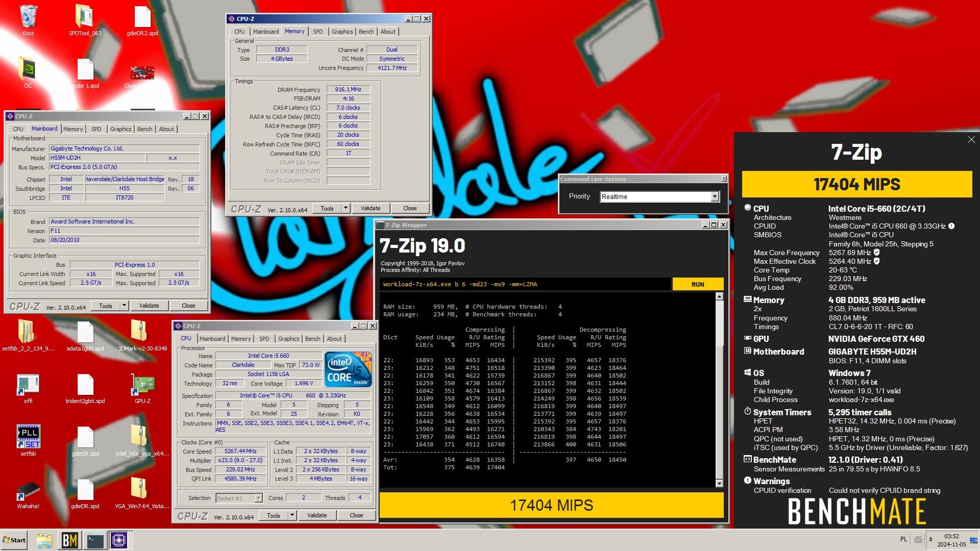Click the Core Speed value 5267.44 MHz
The width and height of the screenshot is (980, 551).
(x=240, y=451)
